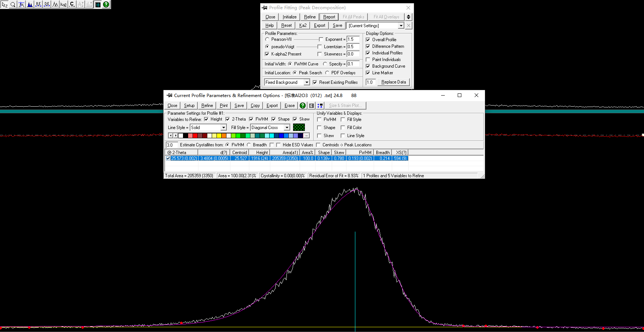This screenshot has height=332, width=644.
Task: Click the left palette scroll arrow
Action: [170, 136]
